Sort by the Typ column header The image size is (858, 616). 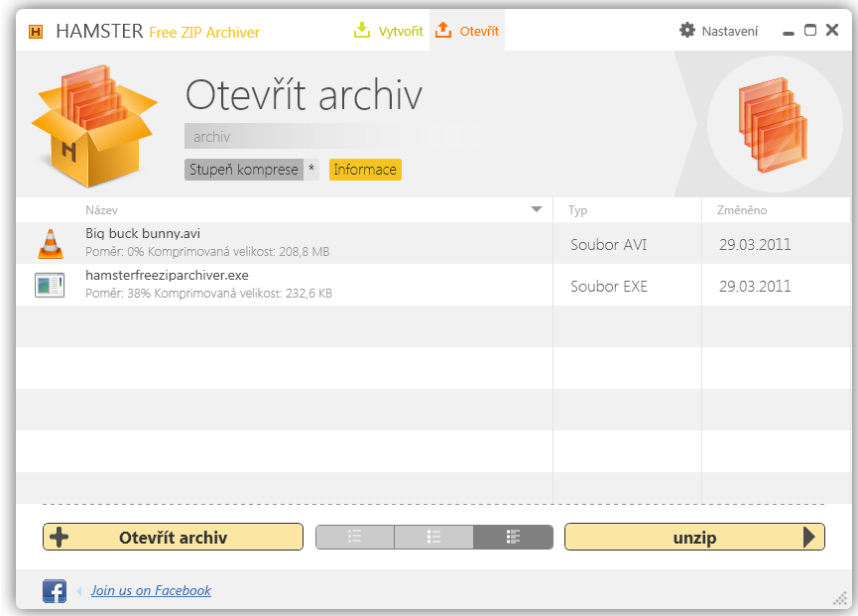577,210
